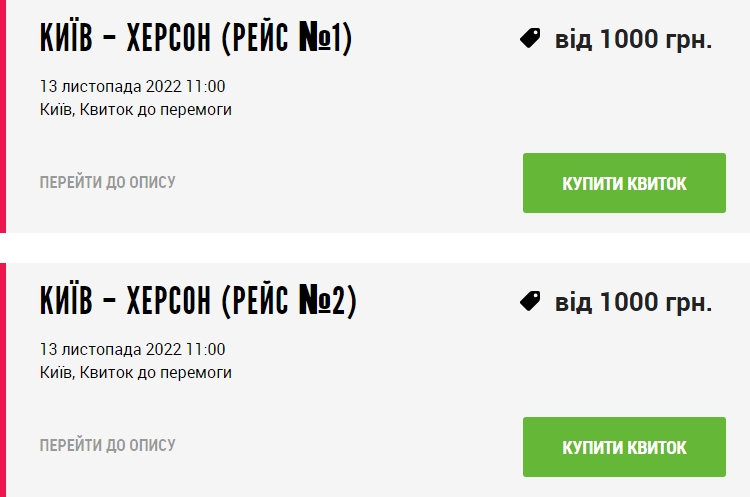Click the pink side bar of Рейс №1 card

(3, 116)
